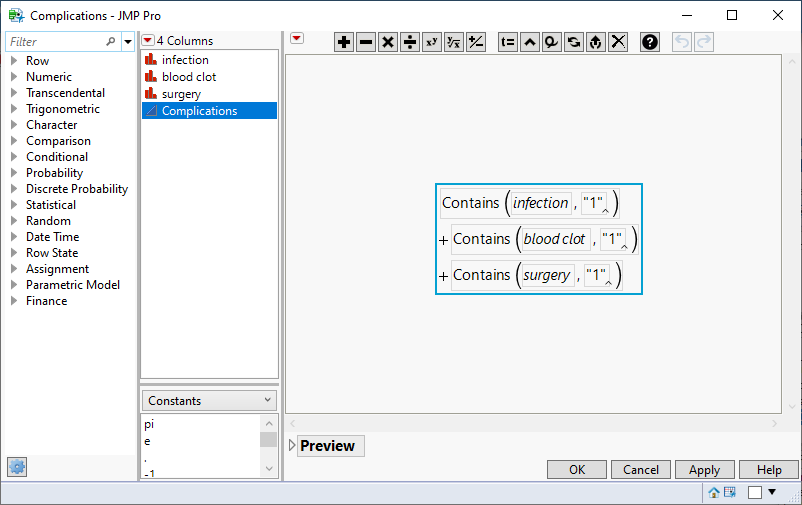Open the formula editor help icon
Image resolution: width=802 pixels, height=505 pixels.
click(x=650, y=42)
